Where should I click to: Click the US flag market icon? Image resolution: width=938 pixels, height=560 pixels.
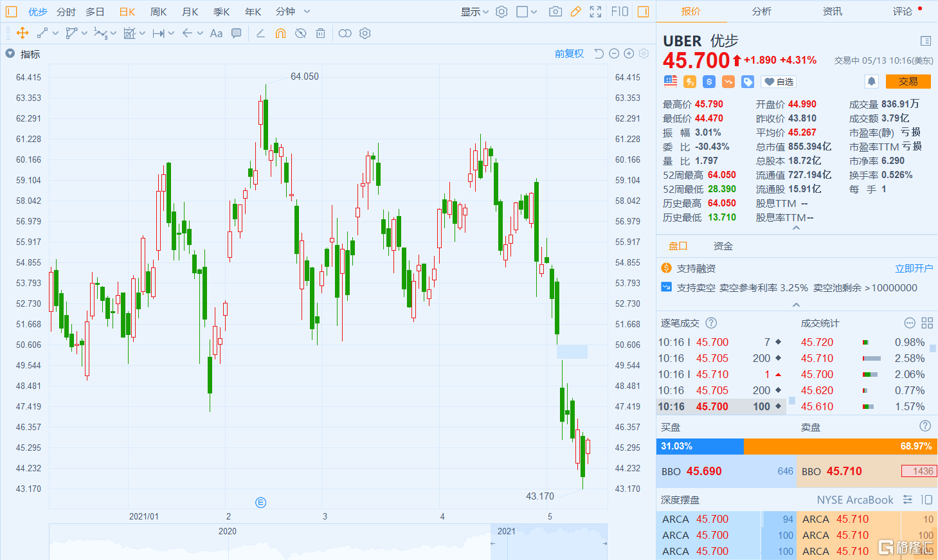[671, 81]
